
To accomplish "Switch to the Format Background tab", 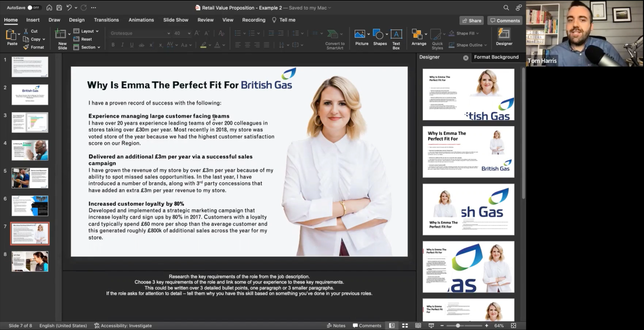I will (496, 57).
